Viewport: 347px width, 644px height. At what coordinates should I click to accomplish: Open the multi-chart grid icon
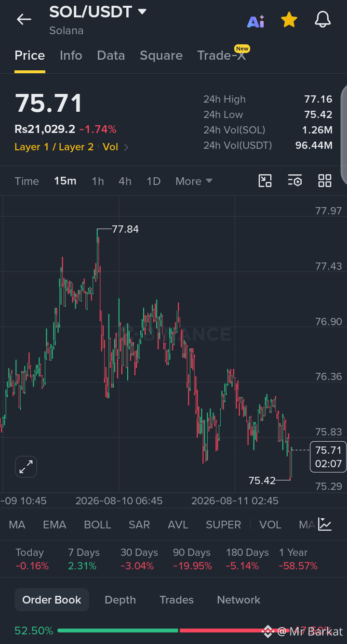point(325,181)
